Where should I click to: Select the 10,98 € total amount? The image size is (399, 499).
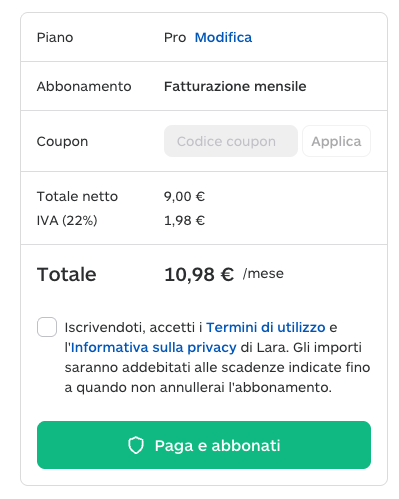point(199,275)
